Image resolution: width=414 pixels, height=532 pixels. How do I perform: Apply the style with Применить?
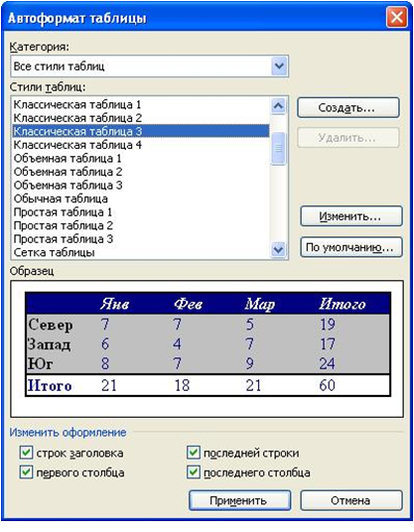click(x=239, y=500)
